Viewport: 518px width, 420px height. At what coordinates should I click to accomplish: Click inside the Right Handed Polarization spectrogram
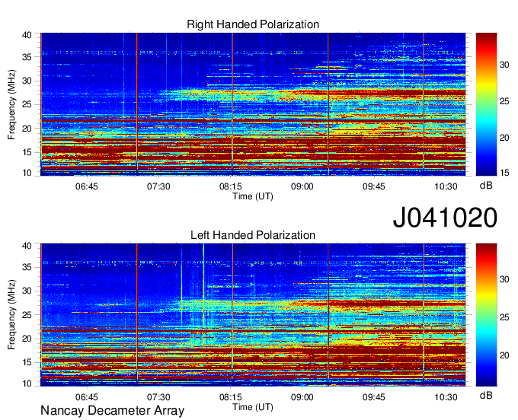click(x=253, y=104)
